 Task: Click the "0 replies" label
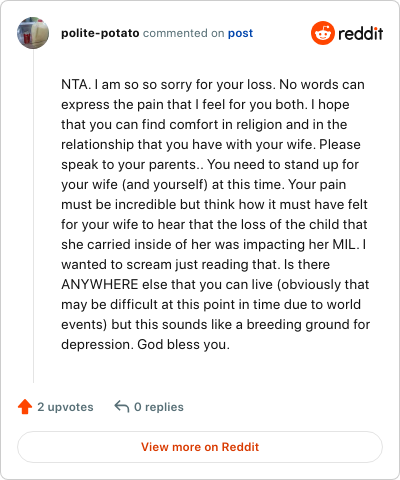point(159,407)
